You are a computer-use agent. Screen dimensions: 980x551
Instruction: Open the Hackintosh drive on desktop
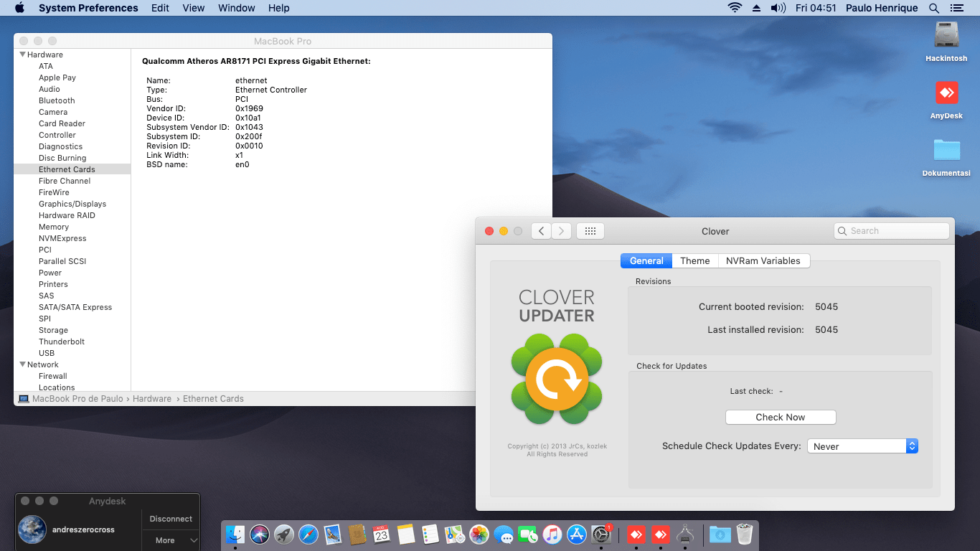[x=946, y=36]
